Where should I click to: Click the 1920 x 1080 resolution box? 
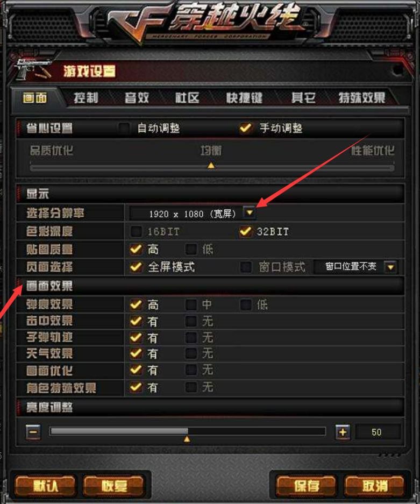(x=193, y=214)
